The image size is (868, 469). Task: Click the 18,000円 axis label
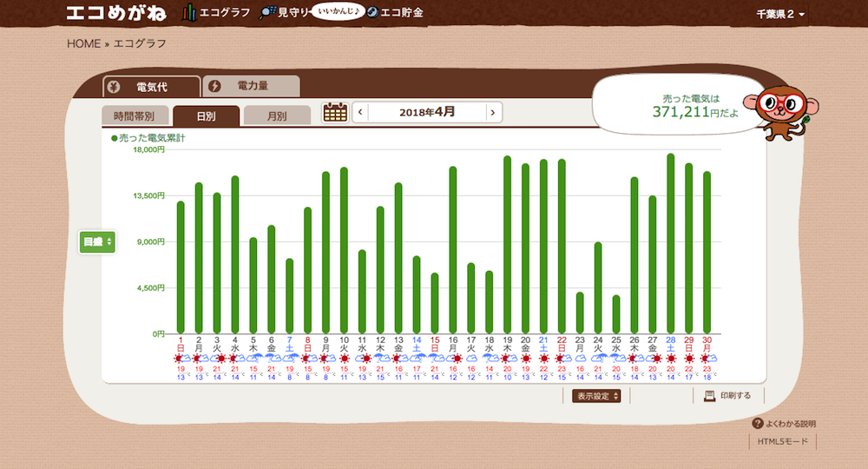(x=149, y=149)
